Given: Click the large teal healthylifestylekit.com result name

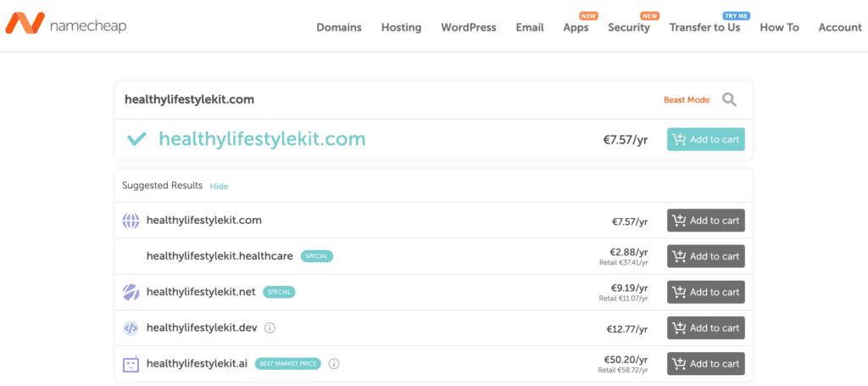Looking at the screenshot, I should click(263, 139).
